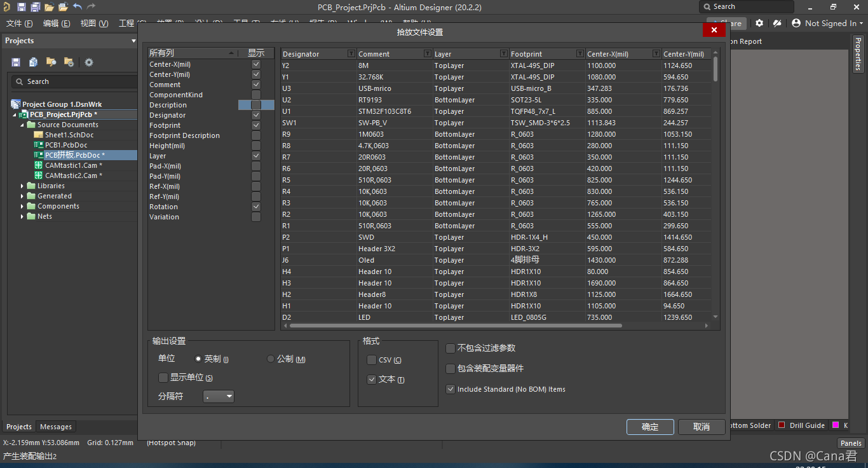
Task: Expand the Libraries folder
Action: pos(22,186)
